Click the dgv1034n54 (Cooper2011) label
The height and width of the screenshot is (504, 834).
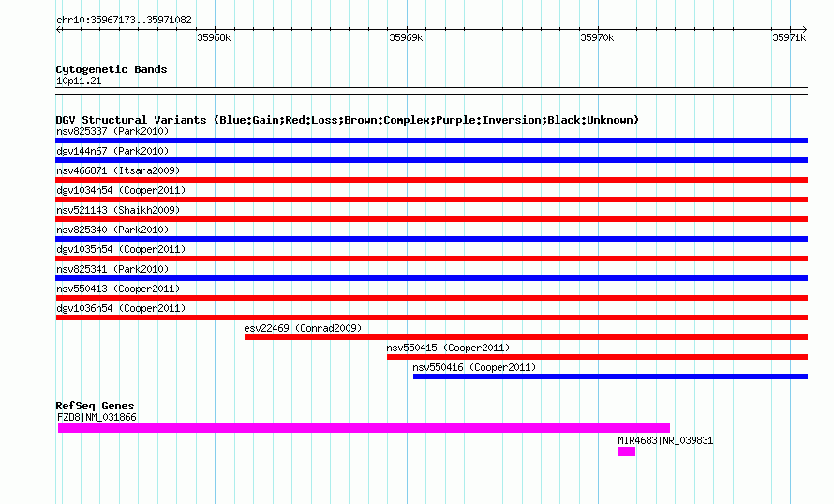pyautogui.click(x=121, y=190)
